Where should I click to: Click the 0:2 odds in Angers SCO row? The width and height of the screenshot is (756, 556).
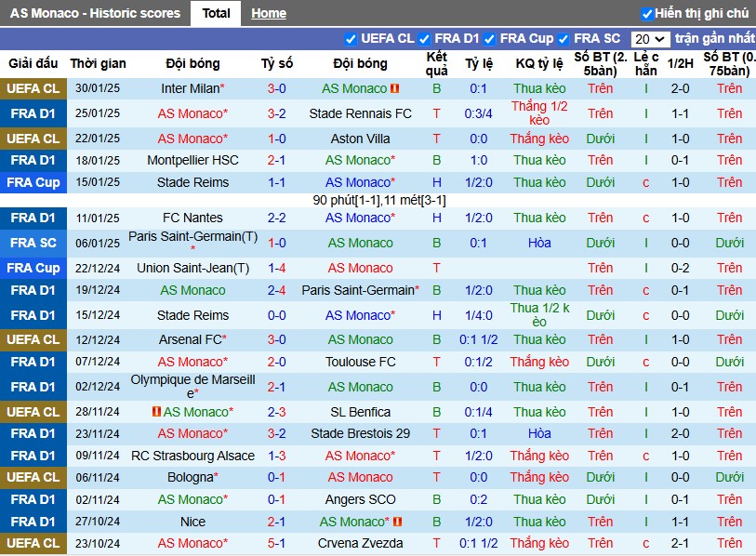click(x=478, y=499)
